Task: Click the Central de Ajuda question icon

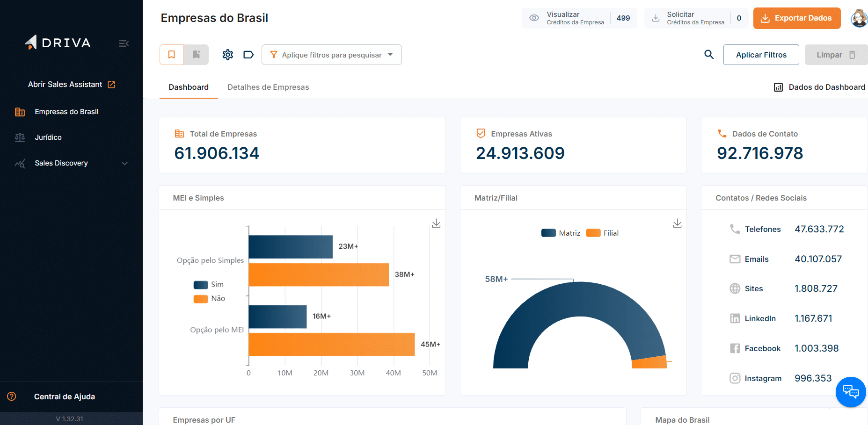Action: pyautogui.click(x=12, y=396)
